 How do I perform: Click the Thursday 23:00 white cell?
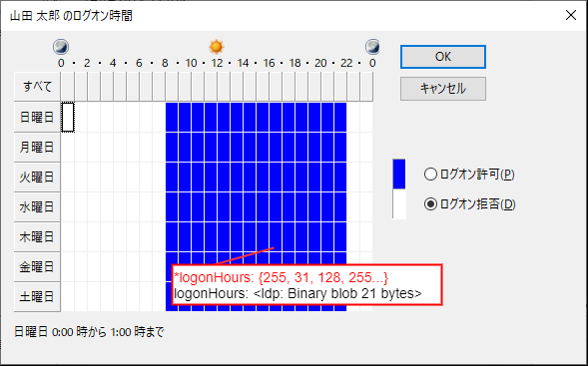(x=366, y=237)
